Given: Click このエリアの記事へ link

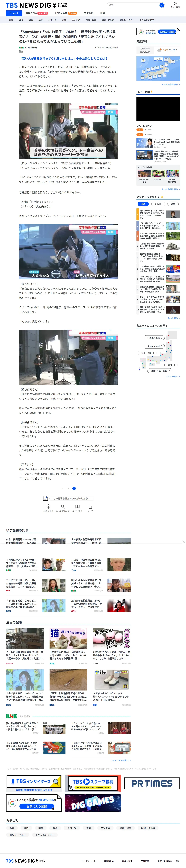Looking at the screenshot, I should pyautogui.click(x=121, y=761).
